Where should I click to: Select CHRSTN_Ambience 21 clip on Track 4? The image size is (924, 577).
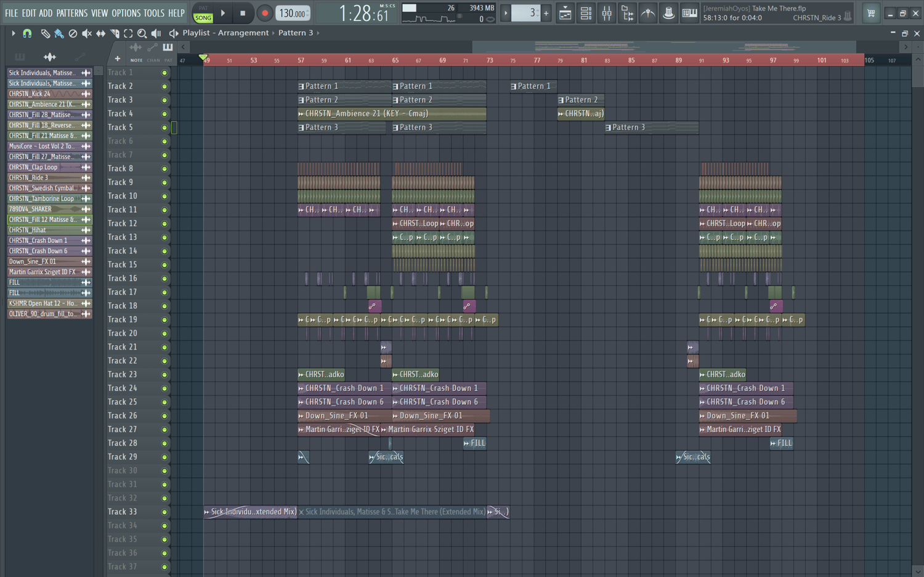[392, 113]
